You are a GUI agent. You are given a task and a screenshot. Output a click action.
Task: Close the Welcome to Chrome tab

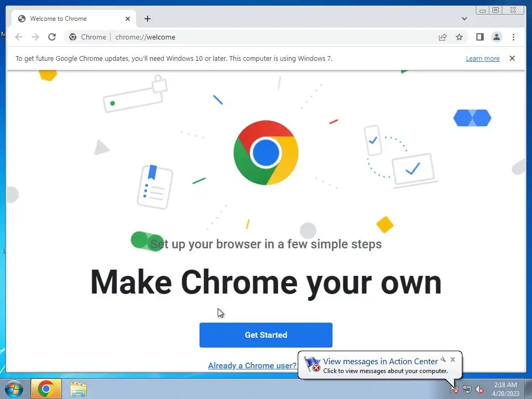coord(128,19)
